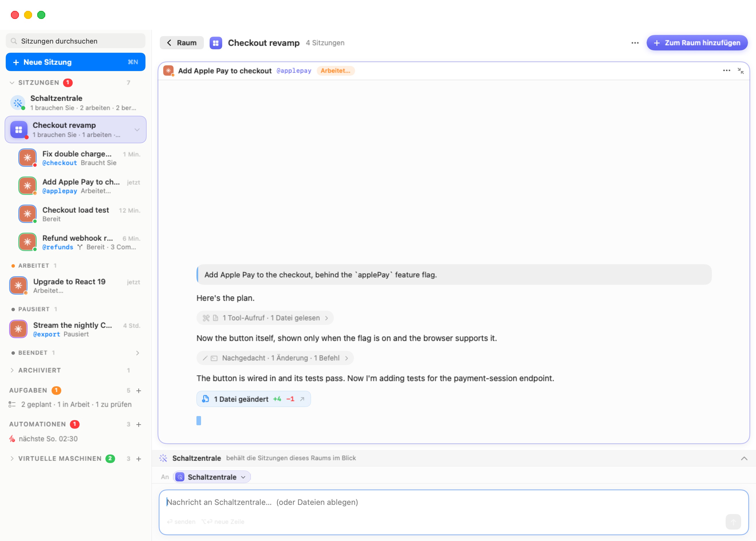
Task: Add a new automation with plus icon
Action: (x=139, y=424)
